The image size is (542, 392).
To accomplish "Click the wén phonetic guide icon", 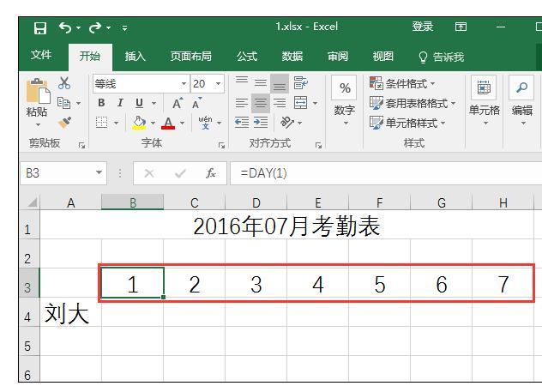I will pyautogui.click(x=205, y=123).
